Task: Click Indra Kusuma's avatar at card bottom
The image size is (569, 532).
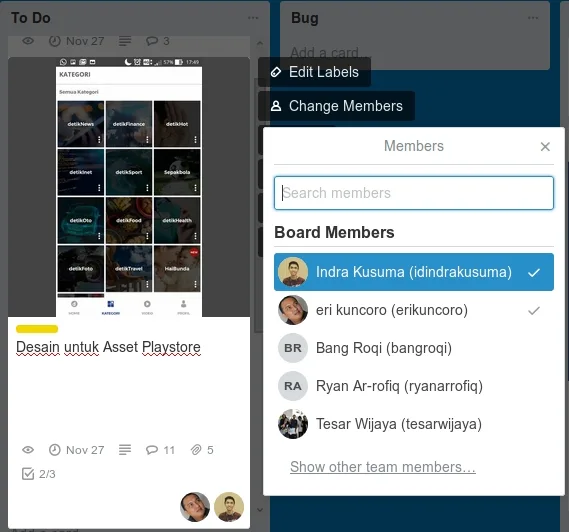Action: pyautogui.click(x=229, y=507)
